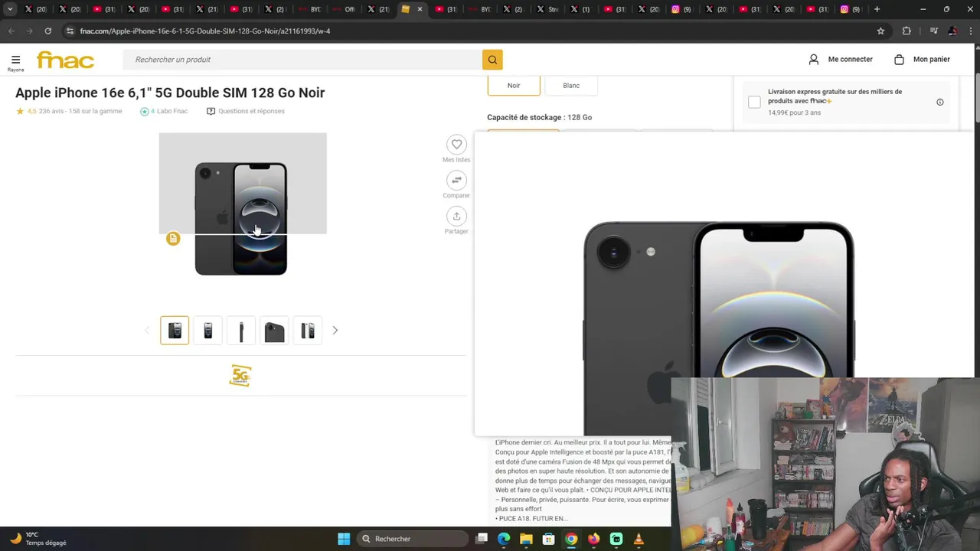980x551 pixels.
Task: Reload the page in Chrome
Action: click(47, 31)
